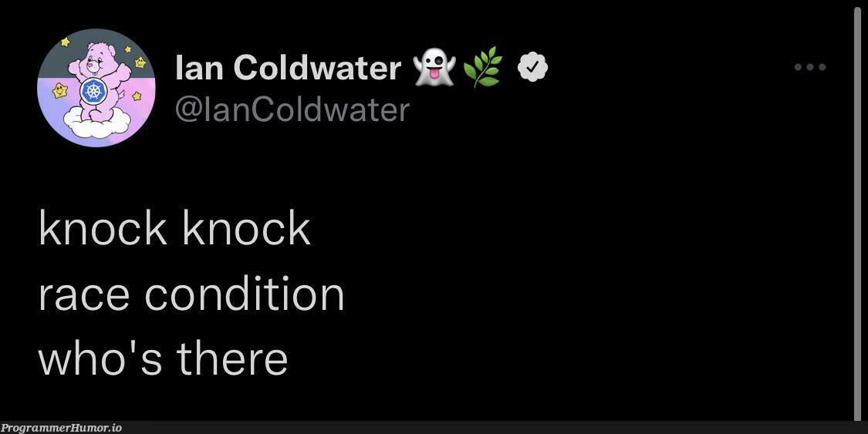Select the "race condition" tweet line
The width and height of the screenshot is (868, 434).
[191, 294]
